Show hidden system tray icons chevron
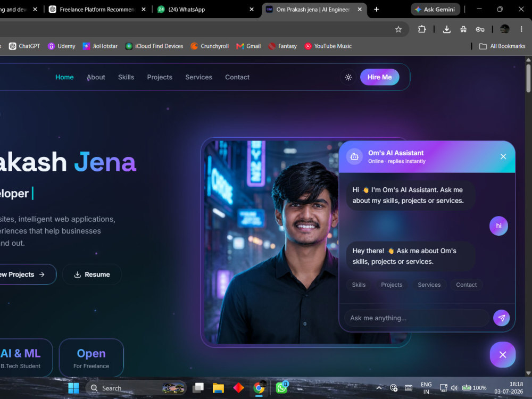The image size is (532, 399). (x=379, y=388)
